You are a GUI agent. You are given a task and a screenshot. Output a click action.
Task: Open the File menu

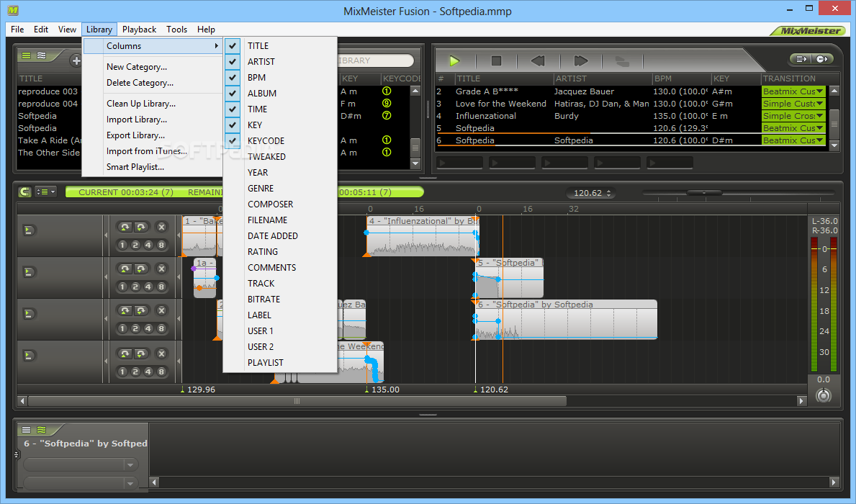pyautogui.click(x=17, y=30)
